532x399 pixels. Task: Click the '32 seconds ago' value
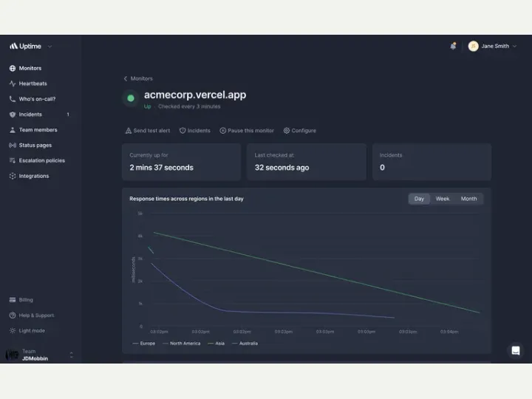pos(282,168)
